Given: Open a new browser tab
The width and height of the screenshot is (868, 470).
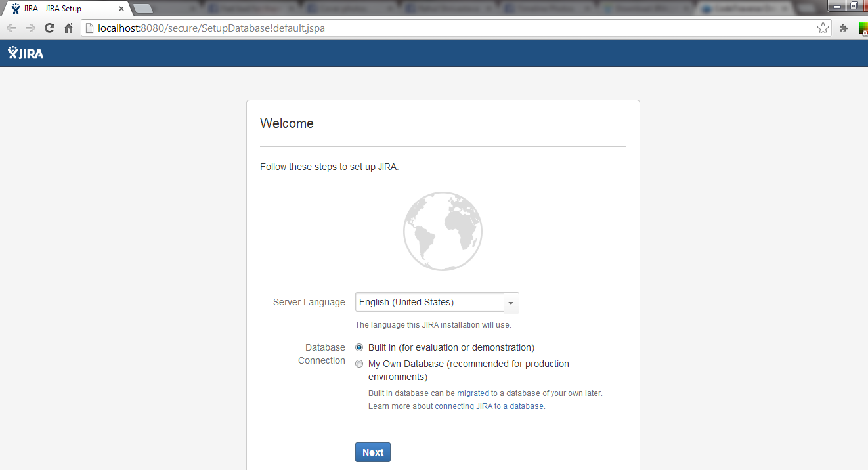Looking at the screenshot, I should [143, 9].
